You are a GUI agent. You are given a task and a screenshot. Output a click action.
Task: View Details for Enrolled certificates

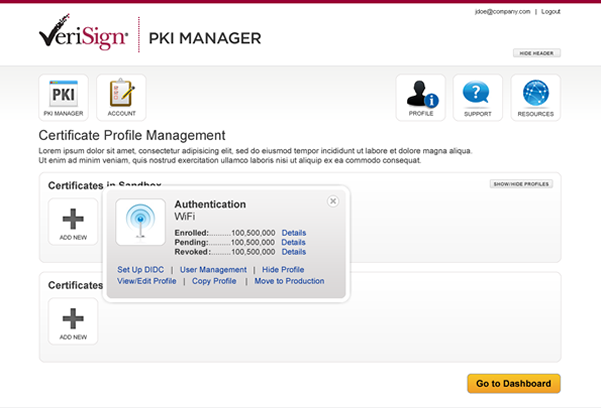293,233
